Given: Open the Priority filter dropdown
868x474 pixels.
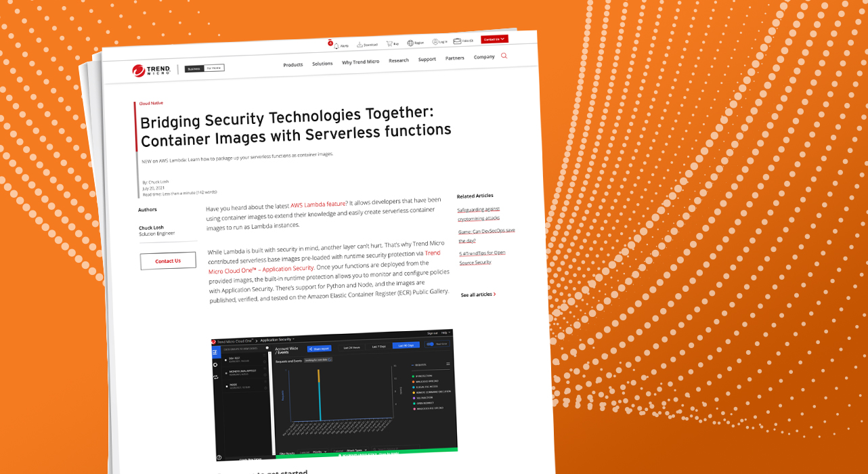Looking at the screenshot, I should [x=320, y=451].
